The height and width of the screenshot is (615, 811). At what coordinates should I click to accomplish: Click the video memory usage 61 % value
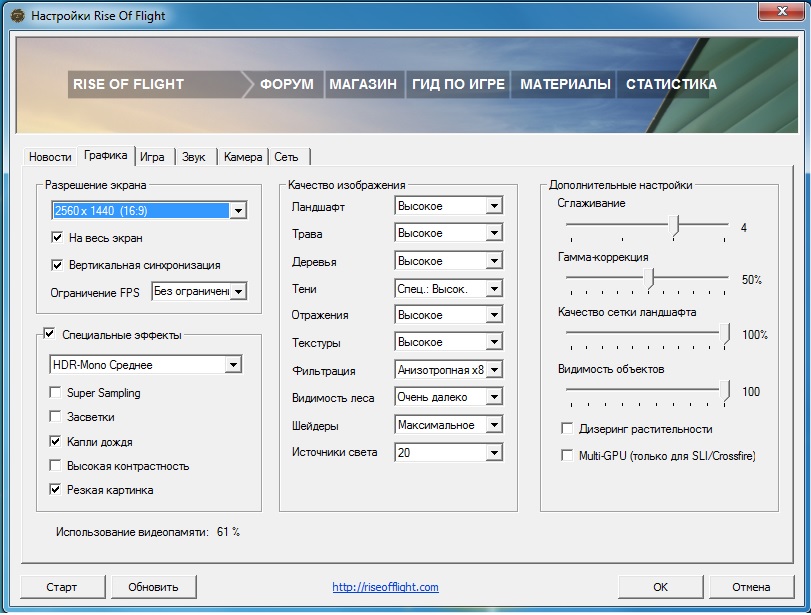(x=228, y=532)
